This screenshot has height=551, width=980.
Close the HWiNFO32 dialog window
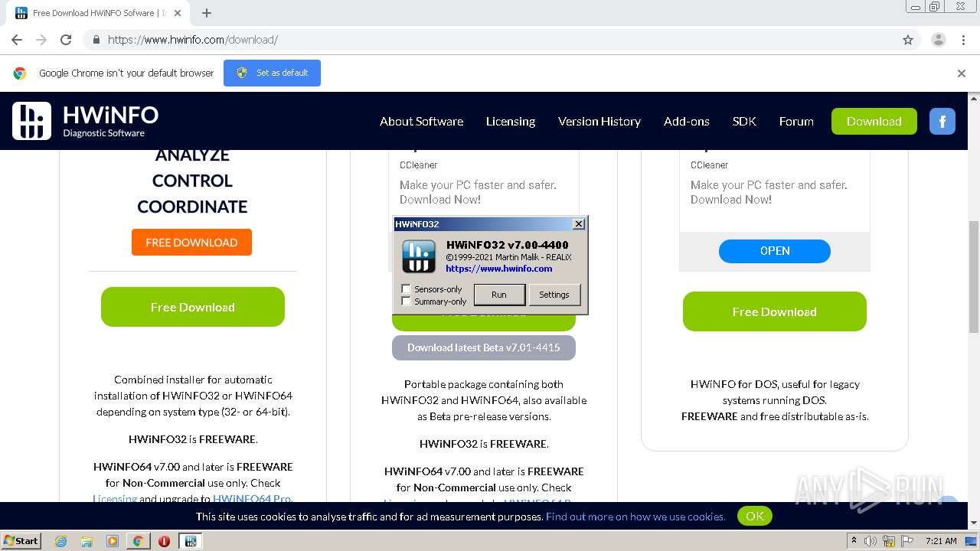click(579, 223)
